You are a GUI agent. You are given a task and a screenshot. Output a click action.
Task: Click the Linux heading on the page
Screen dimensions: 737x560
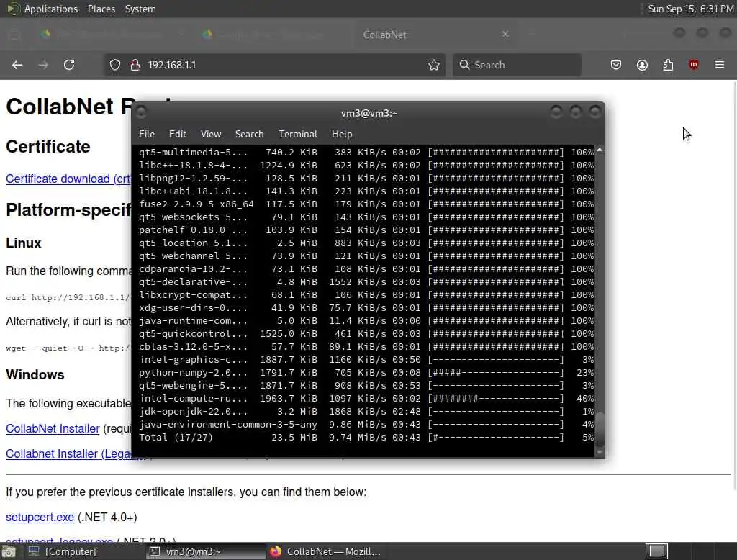(x=24, y=243)
